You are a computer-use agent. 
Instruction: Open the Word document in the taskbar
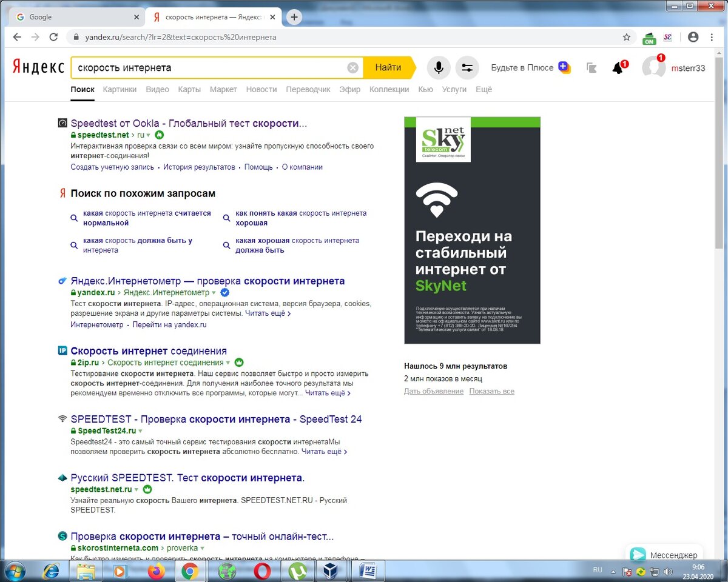(368, 570)
